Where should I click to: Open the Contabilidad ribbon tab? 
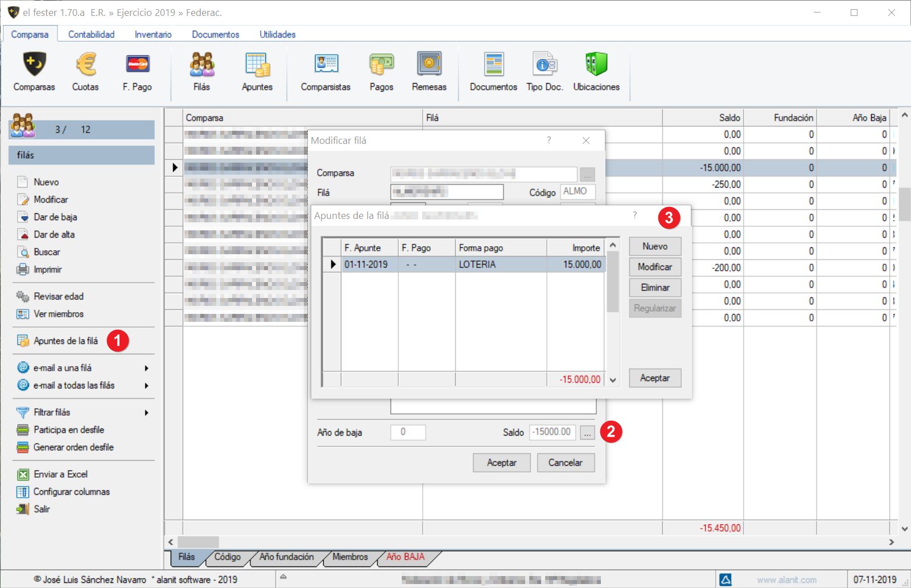coord(91,34)
